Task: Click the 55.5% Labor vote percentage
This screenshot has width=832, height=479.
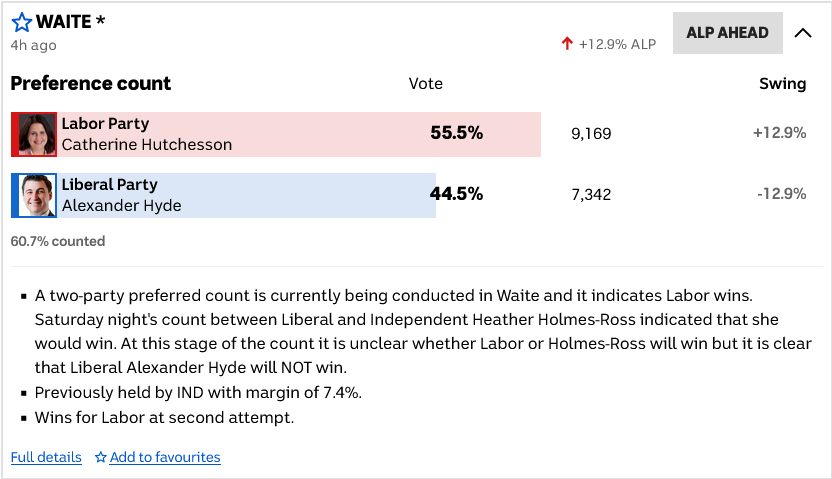Action: tap(456, 133)
